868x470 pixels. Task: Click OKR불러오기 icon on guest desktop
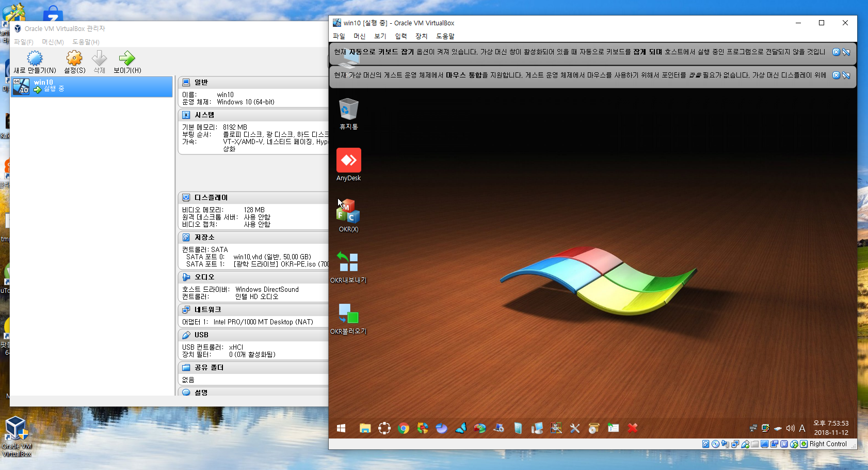(348, 318)
